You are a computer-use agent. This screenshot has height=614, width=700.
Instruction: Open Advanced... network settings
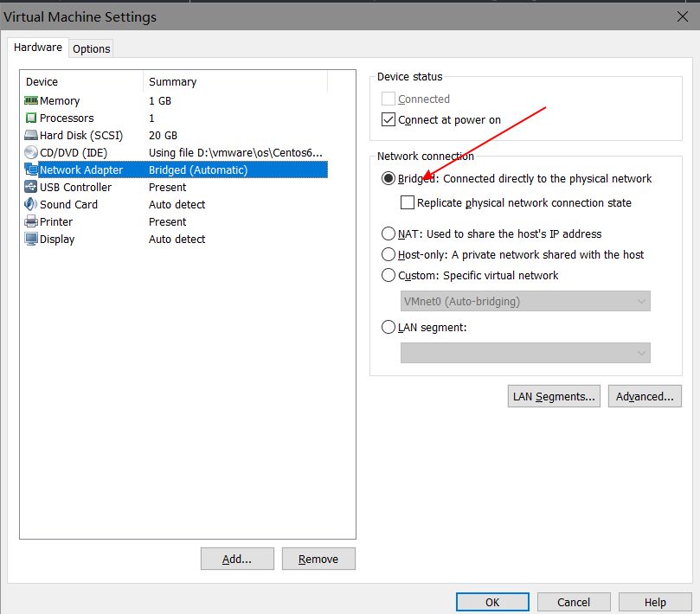click(645, 396)
